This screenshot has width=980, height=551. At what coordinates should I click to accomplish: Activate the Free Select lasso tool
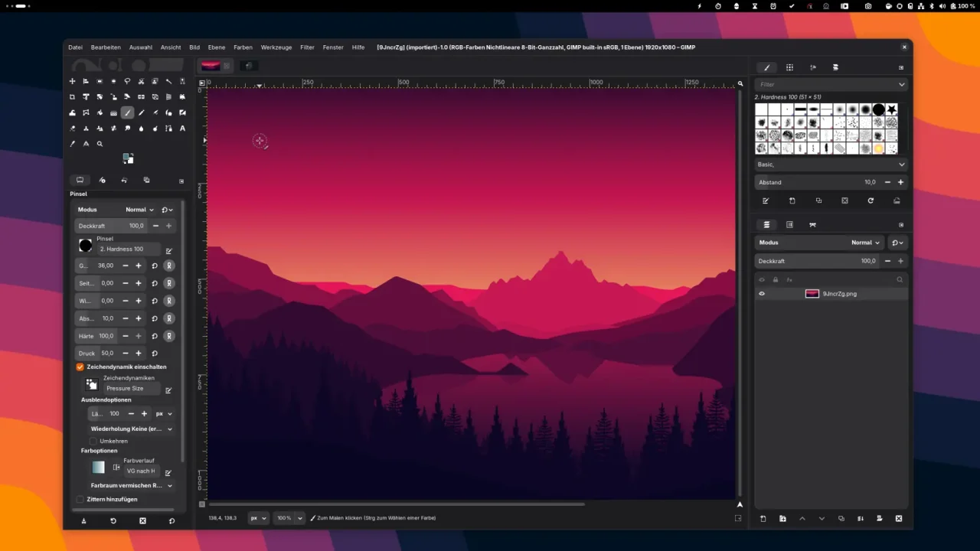(x=127, y=82)
